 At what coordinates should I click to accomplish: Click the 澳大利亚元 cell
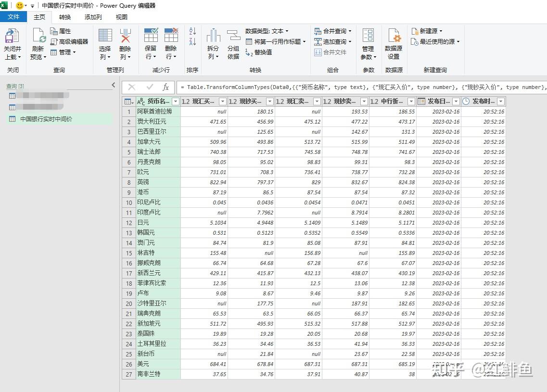[x=158, y=122]
